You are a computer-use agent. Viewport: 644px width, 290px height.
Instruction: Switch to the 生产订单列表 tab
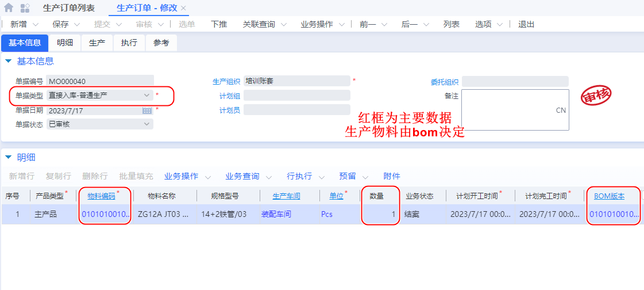pos(69,8)
